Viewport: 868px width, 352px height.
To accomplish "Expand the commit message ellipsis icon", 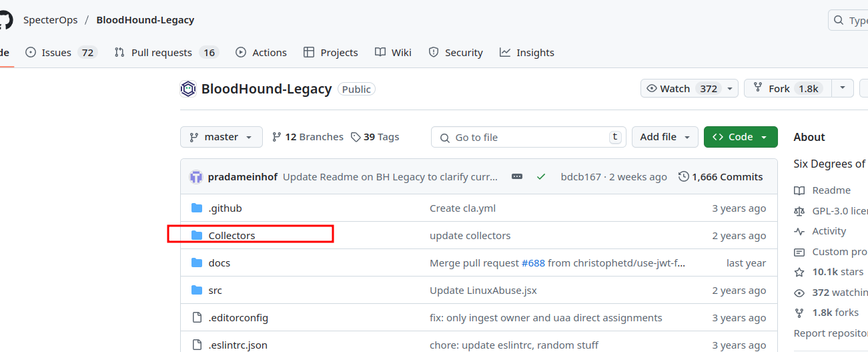I will click(517, 177).
